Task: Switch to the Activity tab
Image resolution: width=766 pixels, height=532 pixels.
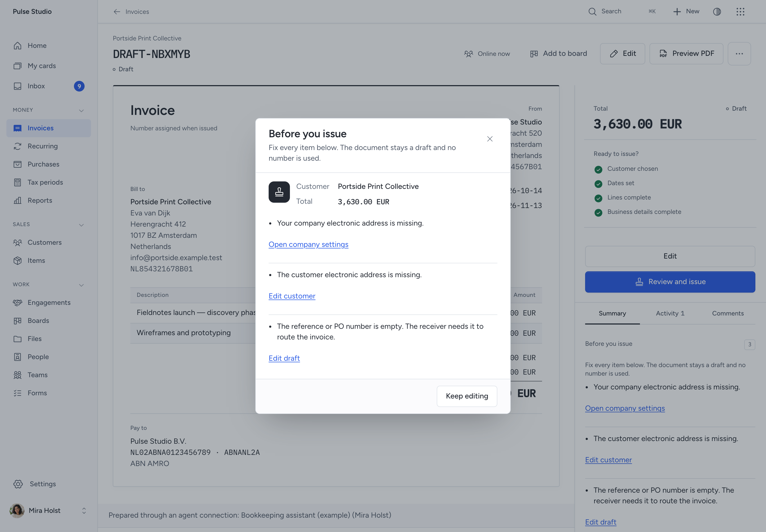Action: [670, 314]
